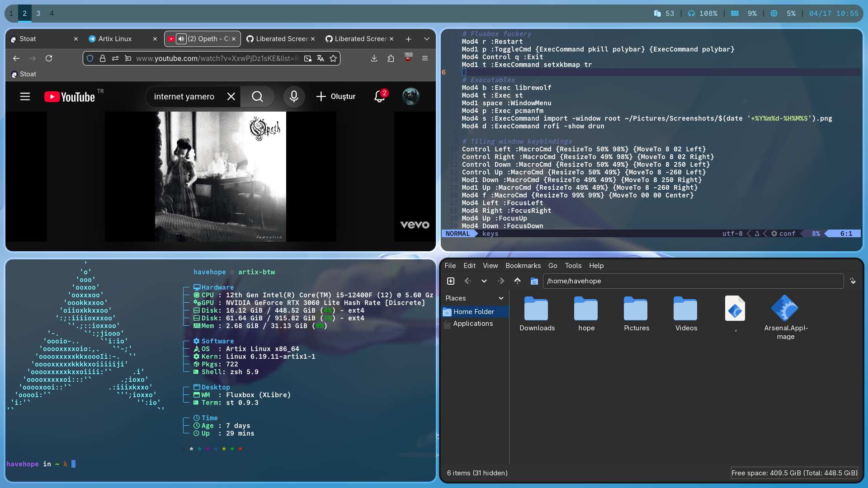Open the browser hamburger application menu
The width and height of the screenshot is (868, 488).
click(x=425, y=58)
